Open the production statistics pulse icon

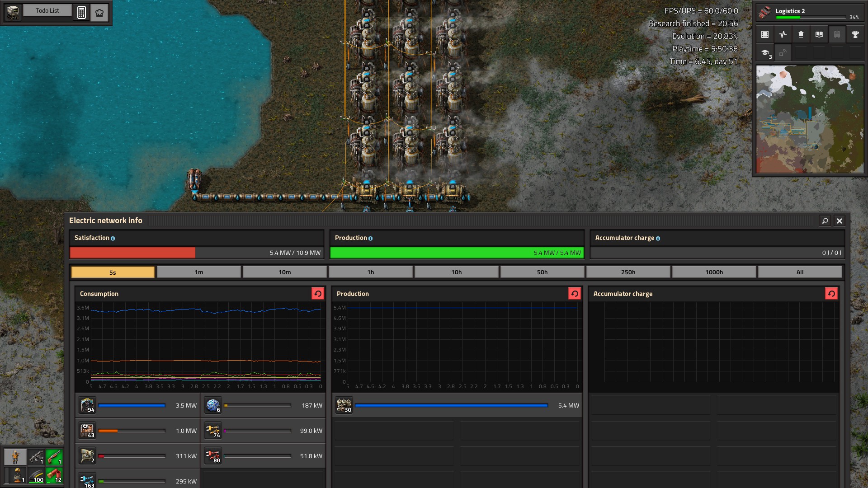(783, 34)
